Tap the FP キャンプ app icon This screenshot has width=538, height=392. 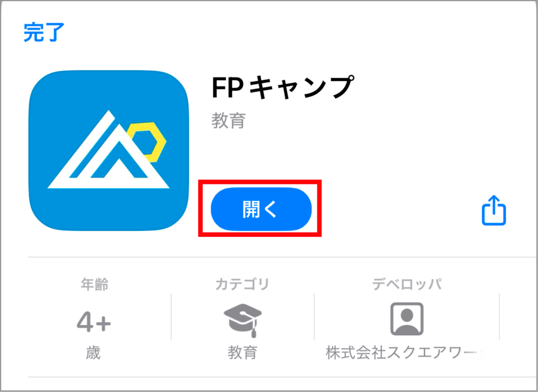[109, 150]
